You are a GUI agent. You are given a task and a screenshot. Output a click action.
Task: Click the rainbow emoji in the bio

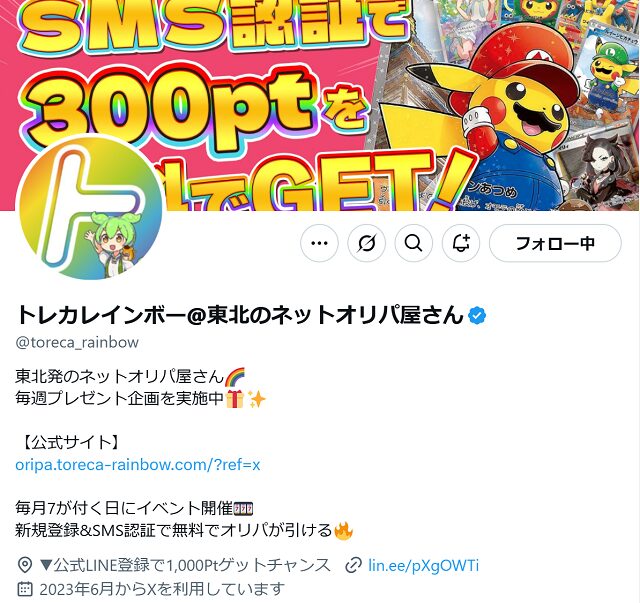tap(235, 376)
